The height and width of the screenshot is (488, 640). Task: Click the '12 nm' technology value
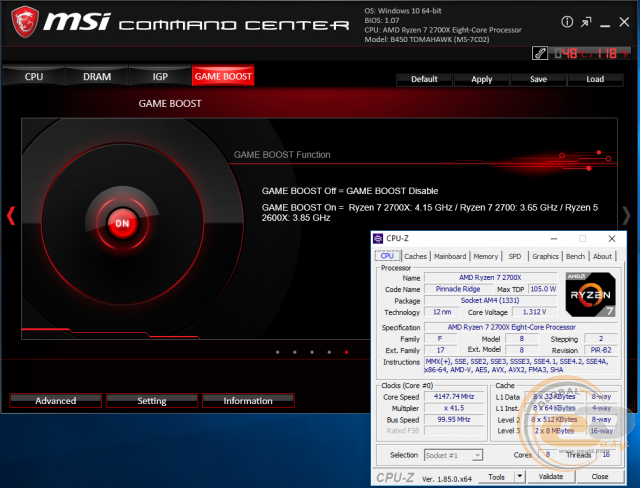click(442, 312)
